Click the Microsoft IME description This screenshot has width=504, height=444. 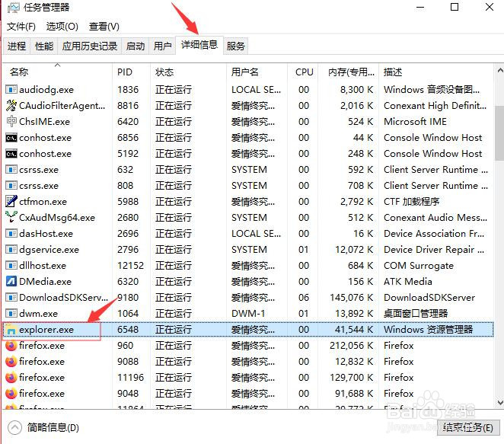415,122
